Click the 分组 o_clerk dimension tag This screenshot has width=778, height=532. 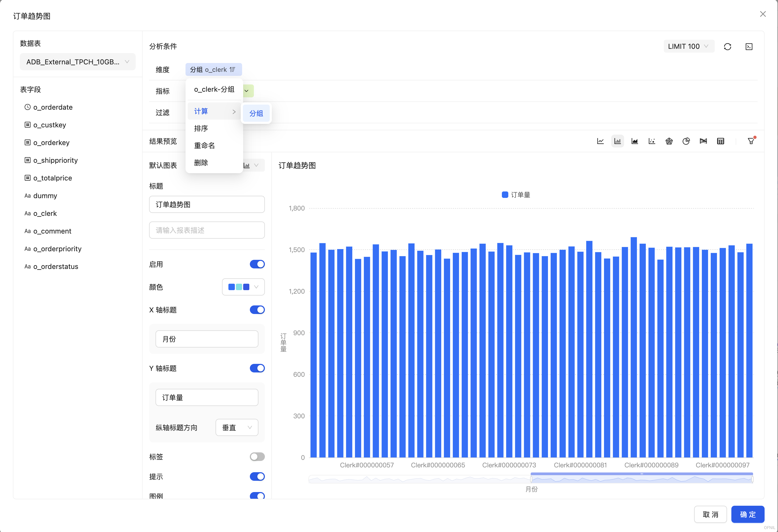[x=214, y=70]
